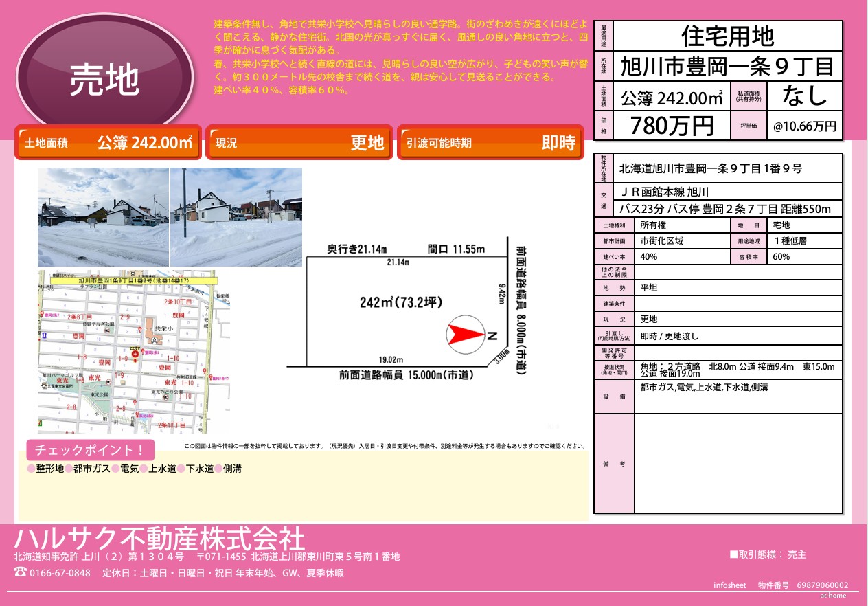868x606 pixels.
Task: Click the at home logo text
Action: pyautogui.click(x=832, y=596)
